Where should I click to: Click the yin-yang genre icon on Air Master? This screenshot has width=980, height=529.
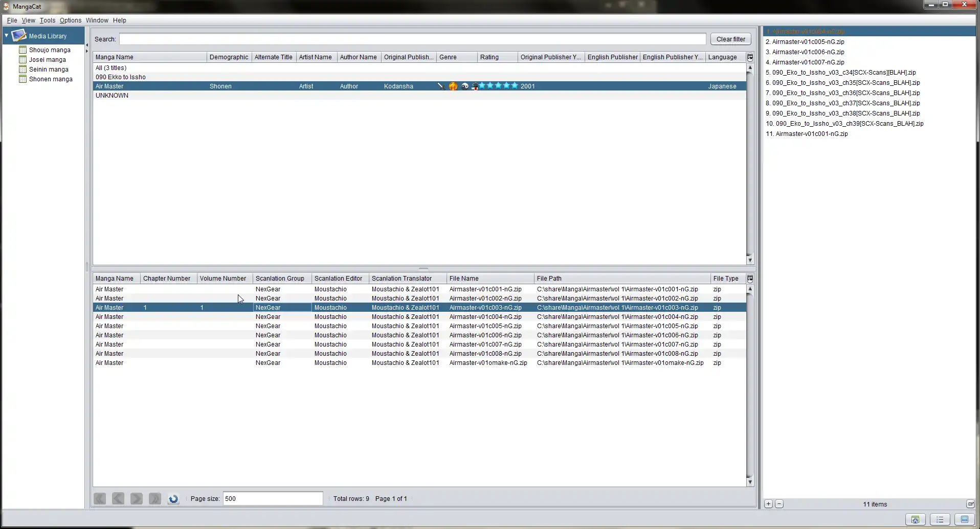(x=465, y=86)
